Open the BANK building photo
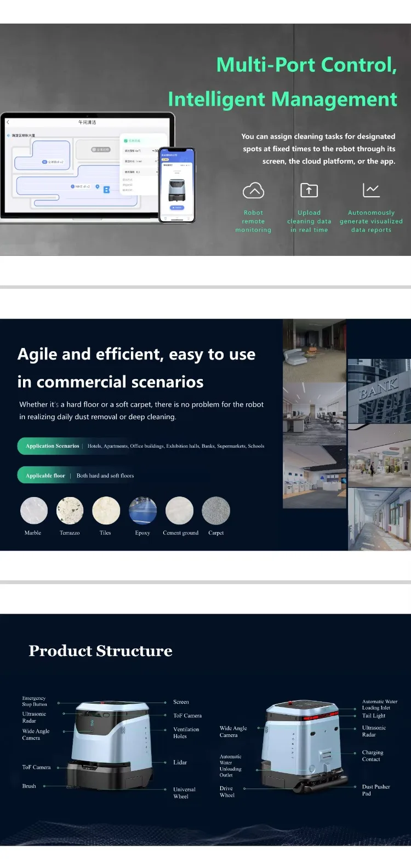The width and height of the screenshot is (411, 868). coord(379,391)
